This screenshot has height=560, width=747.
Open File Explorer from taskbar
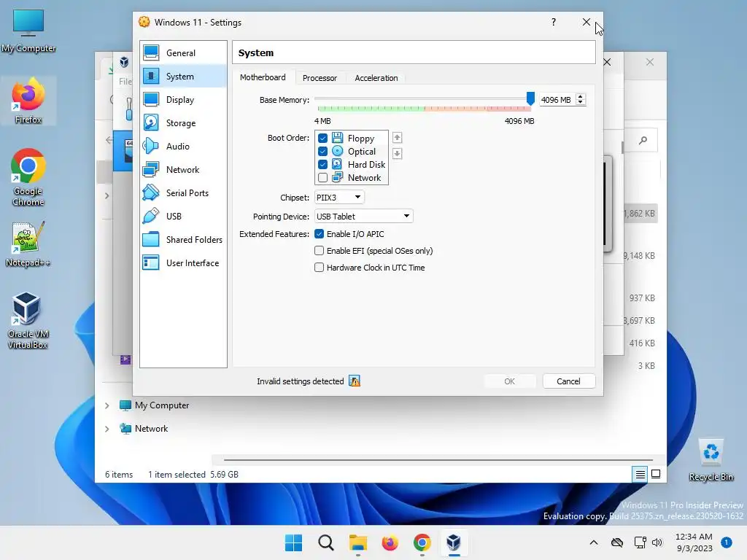click(x=357, y=542)
